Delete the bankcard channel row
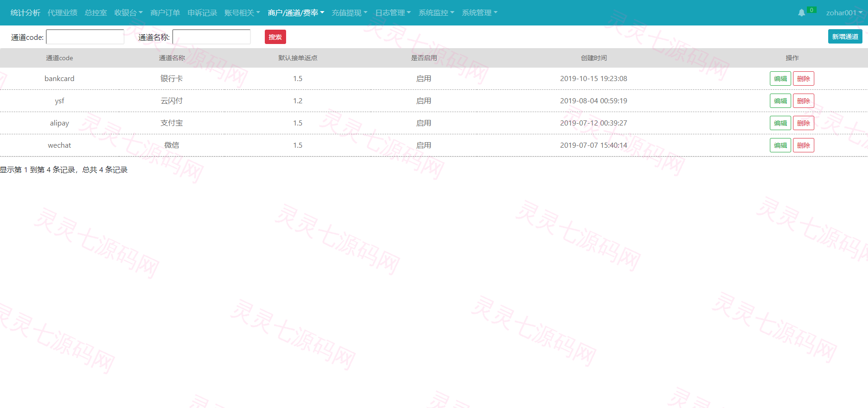The image size is (868, 408). click(x=804, y=79)
